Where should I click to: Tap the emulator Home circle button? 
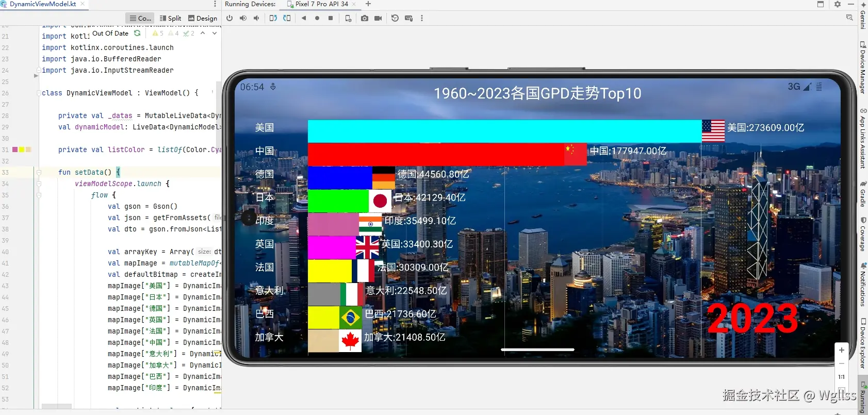coord(317,18)
